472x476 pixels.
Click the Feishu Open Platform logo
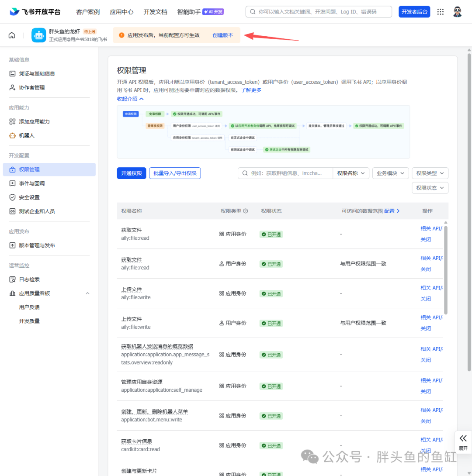pos(35,12)
